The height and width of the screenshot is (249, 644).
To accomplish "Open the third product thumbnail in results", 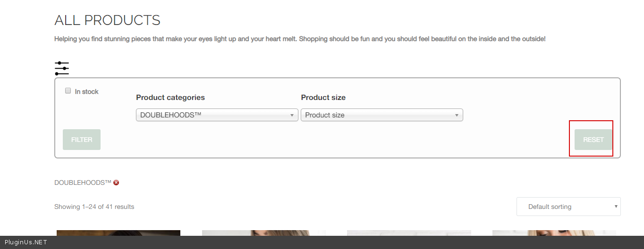I will 409,233.
